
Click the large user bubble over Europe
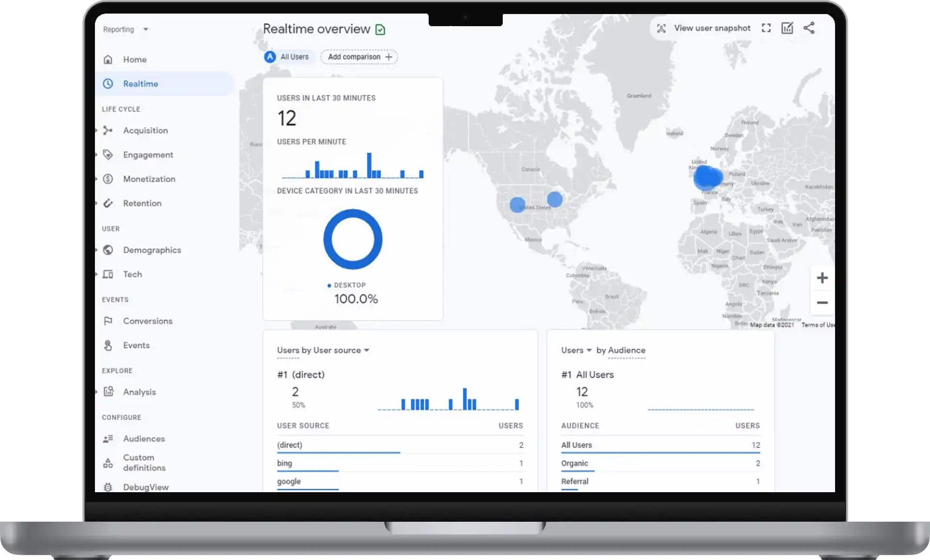707,177
